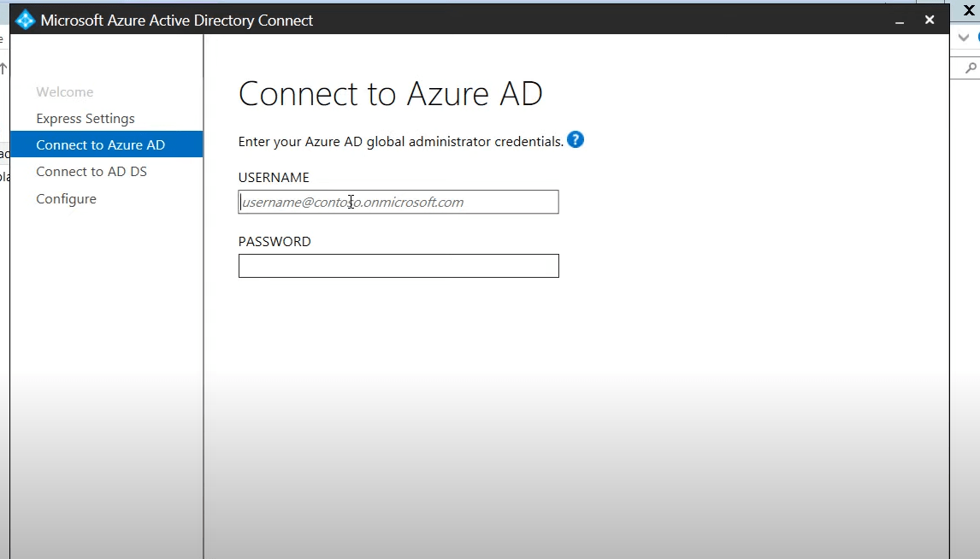The height and width of the screenshot is (559, 980).
Task: Minimize the Azure AD Connect window
Action: (x=900, y=21)
